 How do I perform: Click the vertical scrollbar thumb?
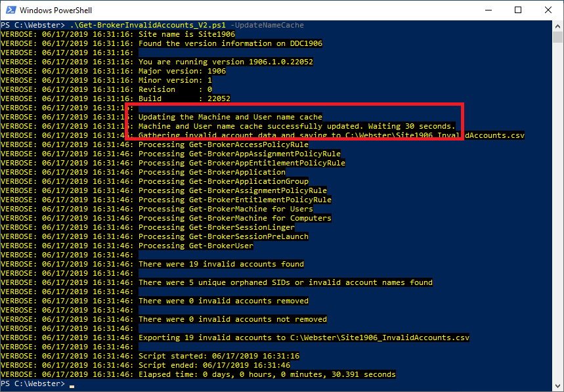click(557, 37)
